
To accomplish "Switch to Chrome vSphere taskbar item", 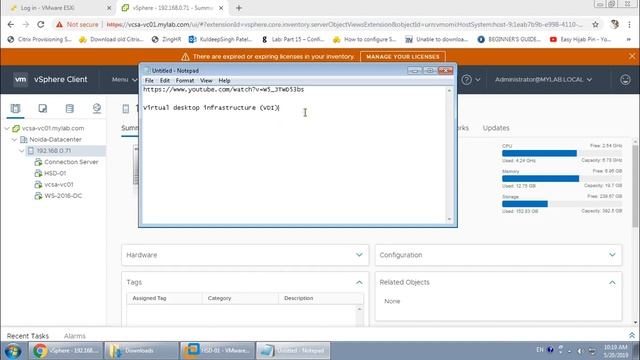I will coord(65,351).
